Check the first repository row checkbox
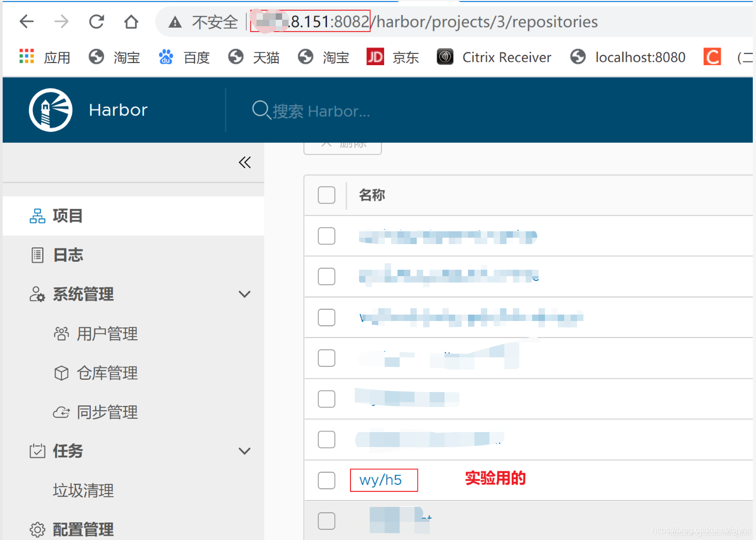 (326, 236)
